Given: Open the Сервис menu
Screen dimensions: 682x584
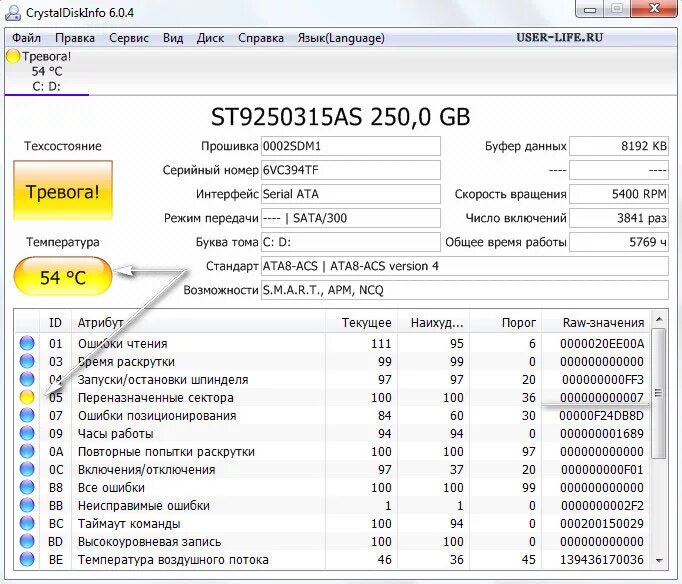Looking at the screenshot, I should [x=129, y=38].
